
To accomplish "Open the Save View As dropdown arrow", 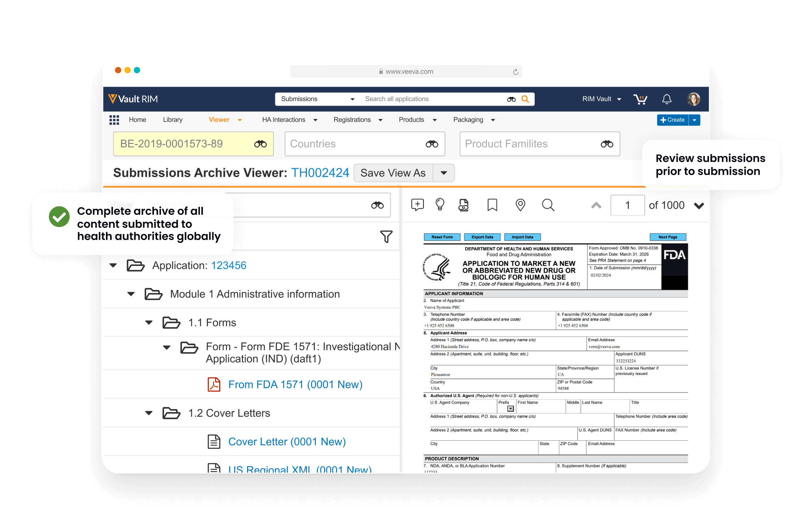I will click(x=444, y=173).
